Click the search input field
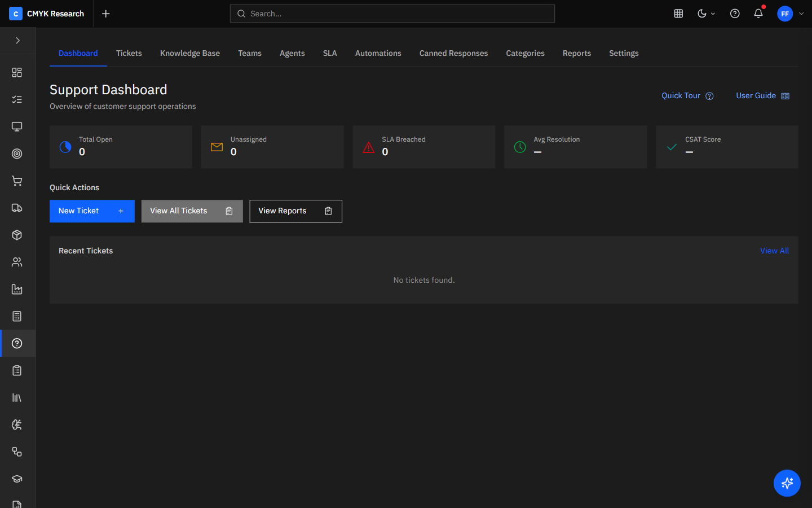The width and height of the screenshot is (812, 508). coord(392,14)
